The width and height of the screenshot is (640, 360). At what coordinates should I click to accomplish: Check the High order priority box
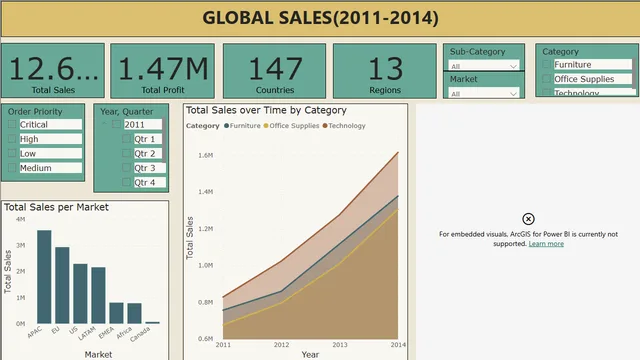12,139
